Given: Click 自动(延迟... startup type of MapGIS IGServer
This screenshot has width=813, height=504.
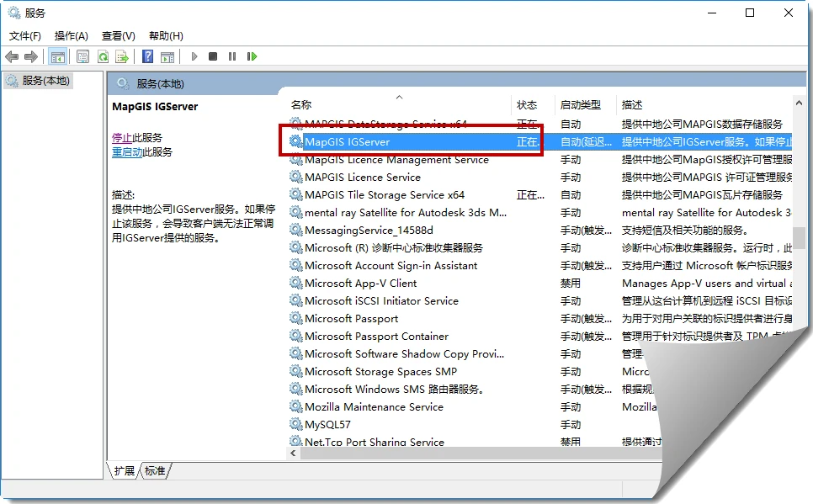Looking at the screenshot, I should [x=586, y=141].
